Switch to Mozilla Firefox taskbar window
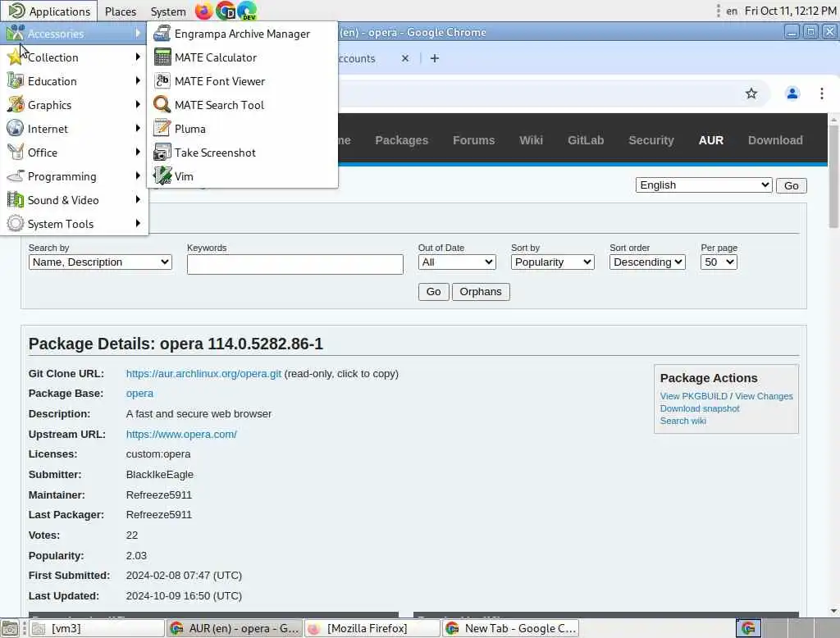The image size is (840, 638). tap(372, 628)
